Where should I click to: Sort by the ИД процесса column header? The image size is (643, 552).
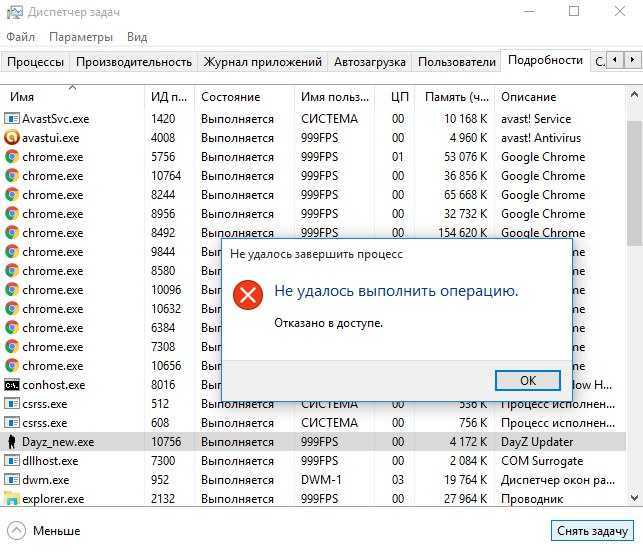[169, 97]
